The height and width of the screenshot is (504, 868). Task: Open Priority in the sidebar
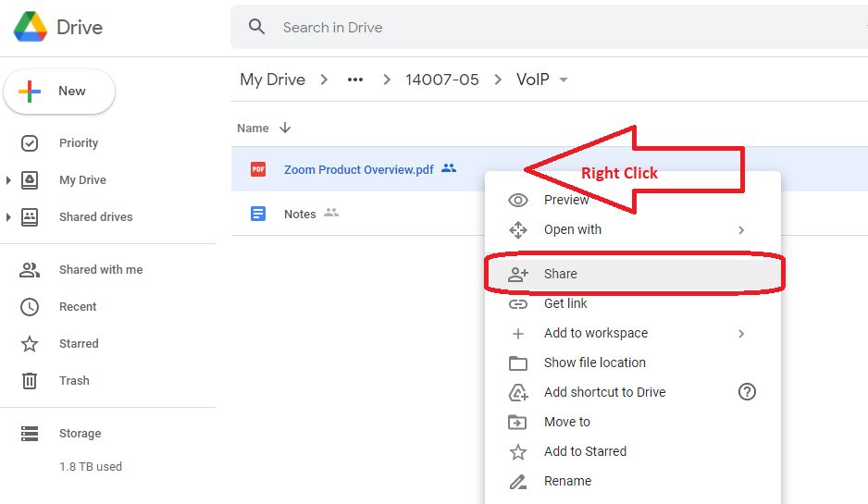(x=79, y=143)
